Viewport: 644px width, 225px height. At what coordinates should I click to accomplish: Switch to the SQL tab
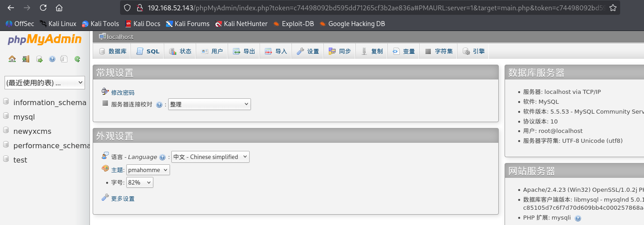point(148,51)
